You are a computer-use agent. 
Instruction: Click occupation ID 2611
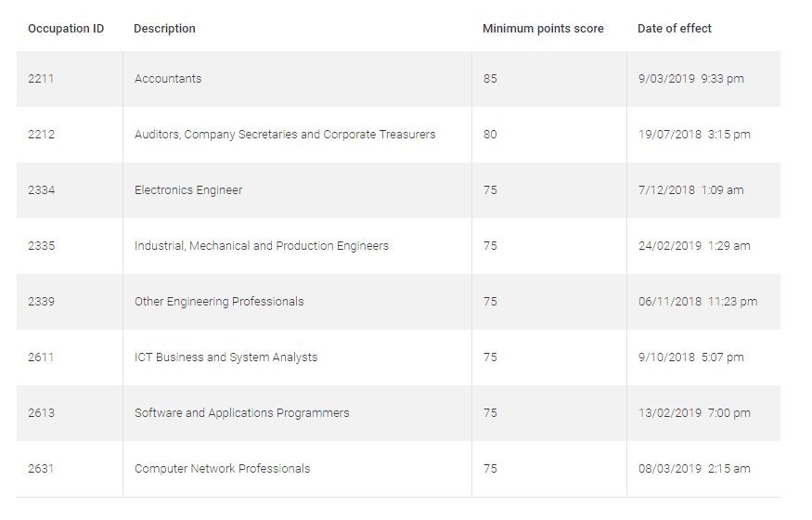pos(41,357)
